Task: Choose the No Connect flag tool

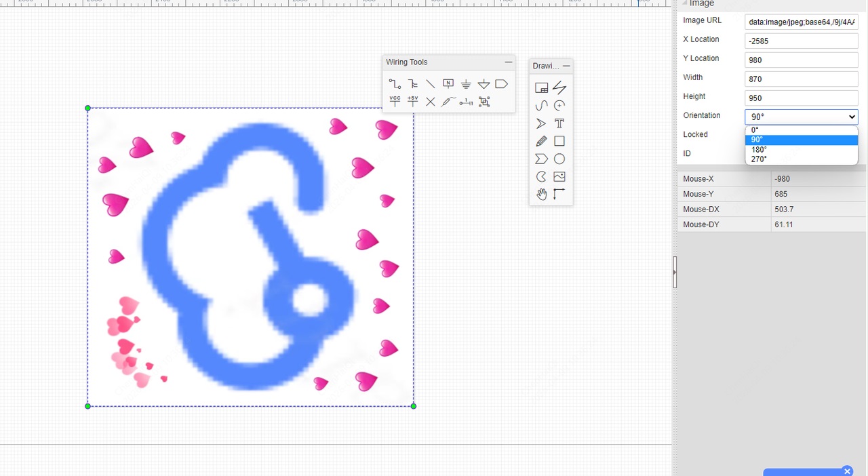Action: [431, 102]
